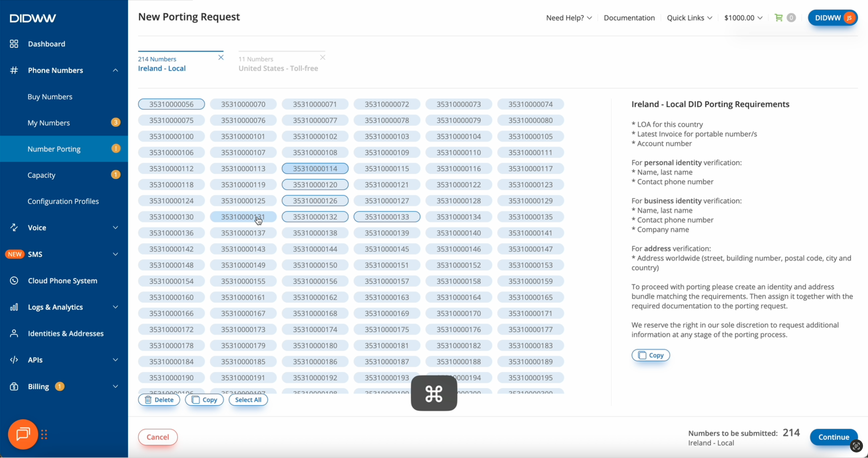
Task: Click the shopping cart icon
Action: click(x=778, y=18)
